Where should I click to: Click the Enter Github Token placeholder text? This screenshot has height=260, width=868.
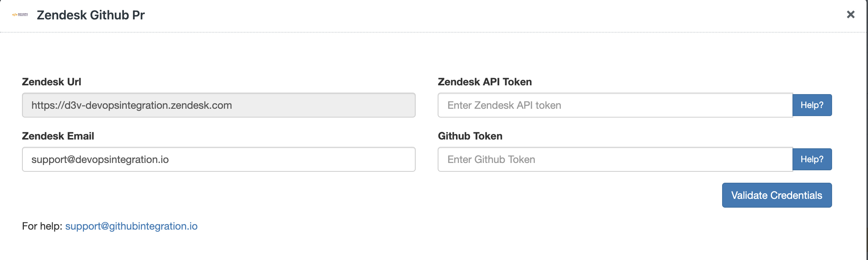[x=491, y=159]
